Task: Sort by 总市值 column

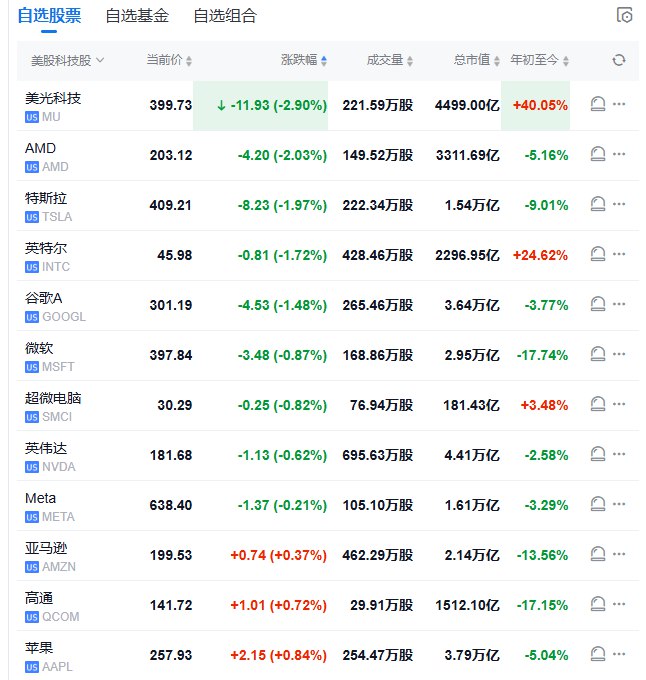Action: [476, 60]
